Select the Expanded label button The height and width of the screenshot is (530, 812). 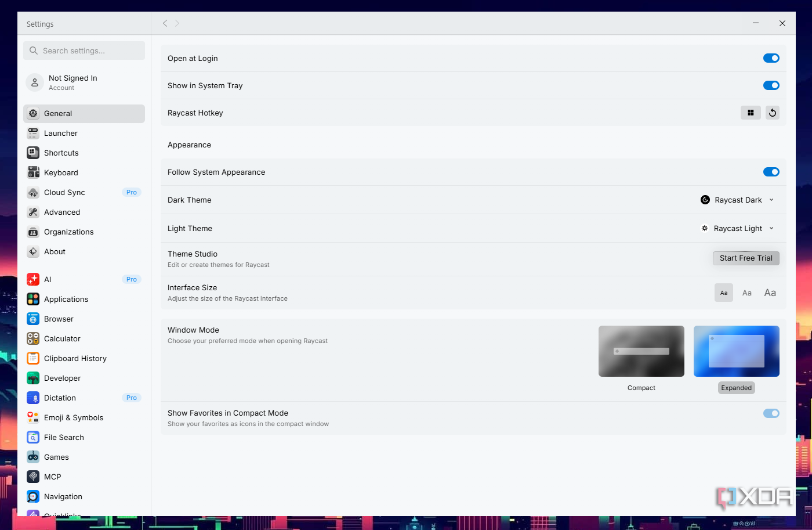(x=737, y=388)
